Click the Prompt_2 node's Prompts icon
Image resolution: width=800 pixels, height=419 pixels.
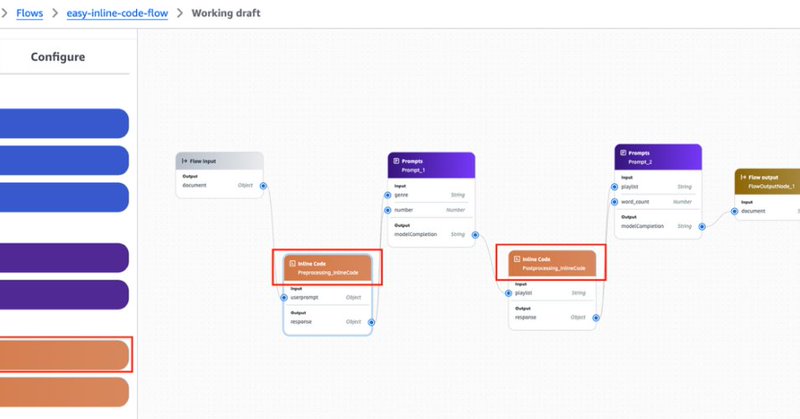coord(623,153)
